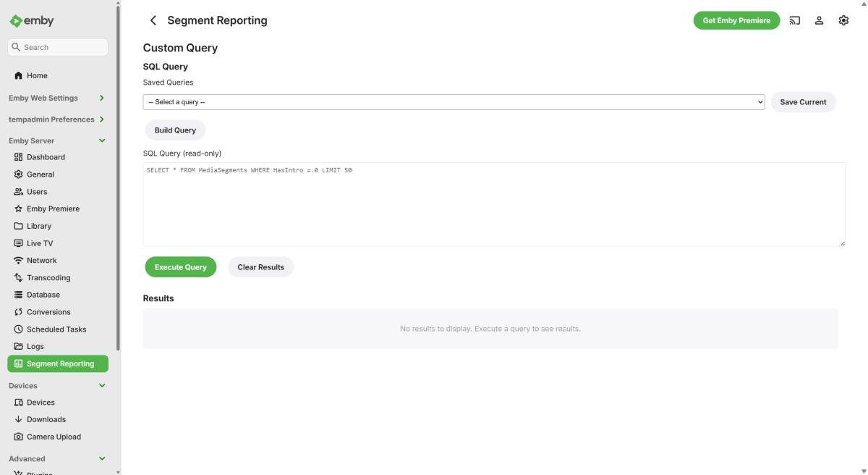Select the Live TV settings icon
Screen dimensions: 868x475
point(17,243)
